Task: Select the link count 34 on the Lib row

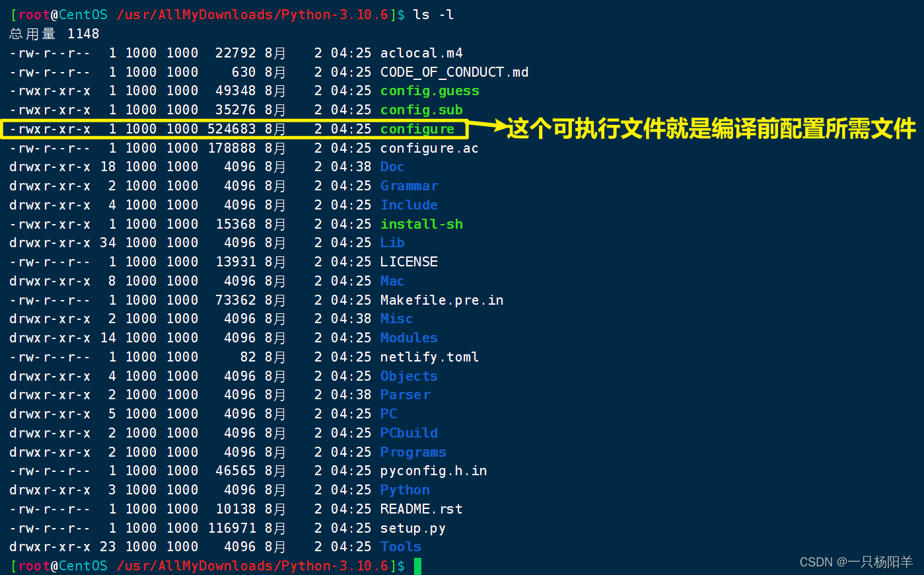Action: click(x=108, y=243)
